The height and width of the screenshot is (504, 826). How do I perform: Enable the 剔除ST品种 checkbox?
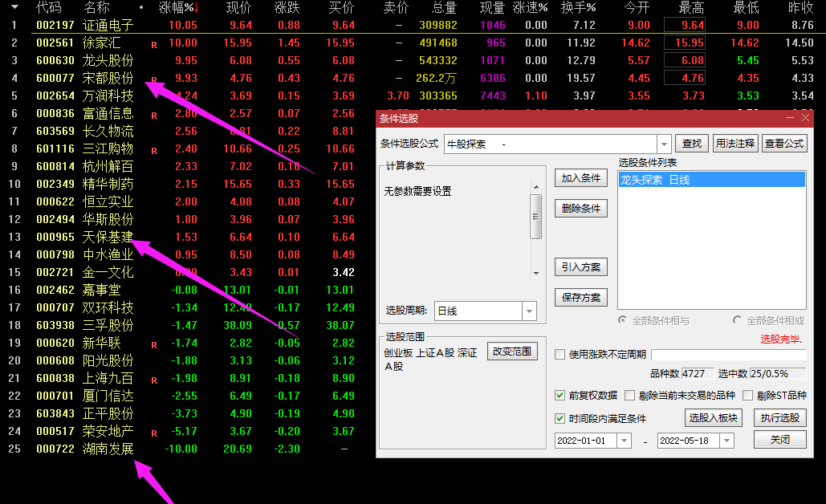747,396
